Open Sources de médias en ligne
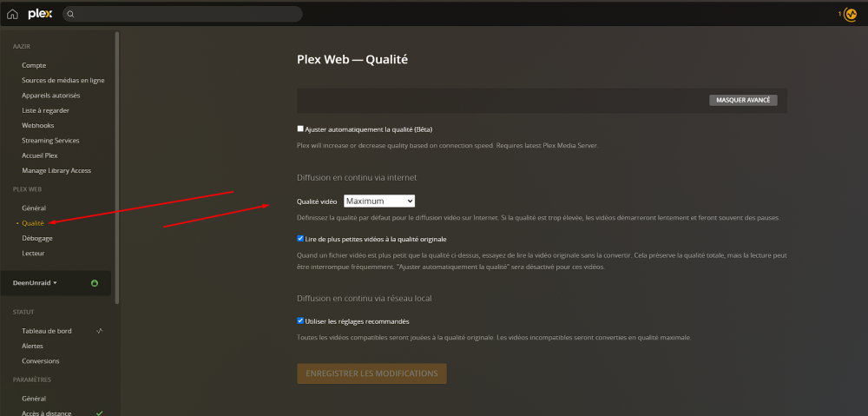The image size is (868, 416). (x=63, y=80)
